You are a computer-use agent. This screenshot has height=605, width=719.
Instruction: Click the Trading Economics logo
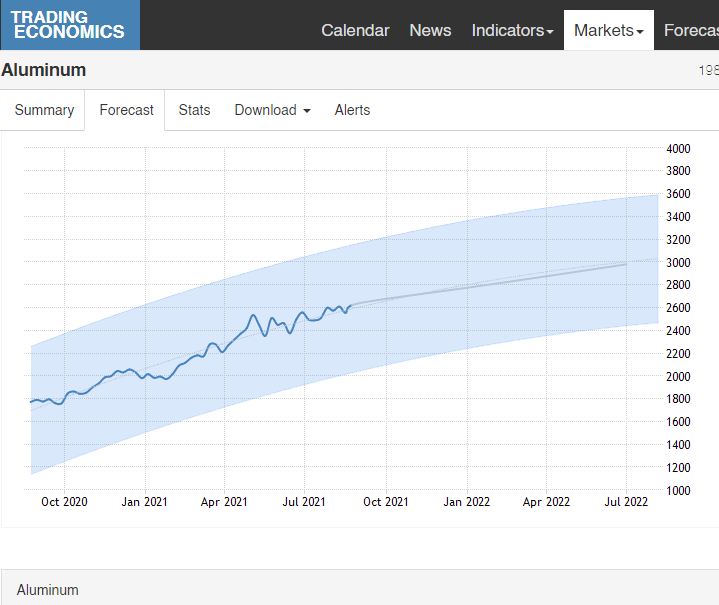tap(69, 25)
